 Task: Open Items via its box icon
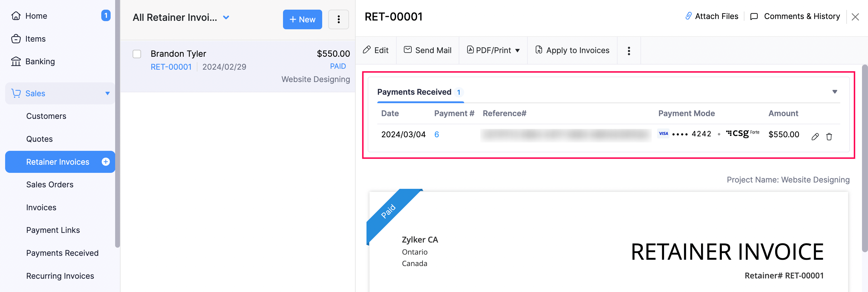pyautogui.click(x=16, y=38)
